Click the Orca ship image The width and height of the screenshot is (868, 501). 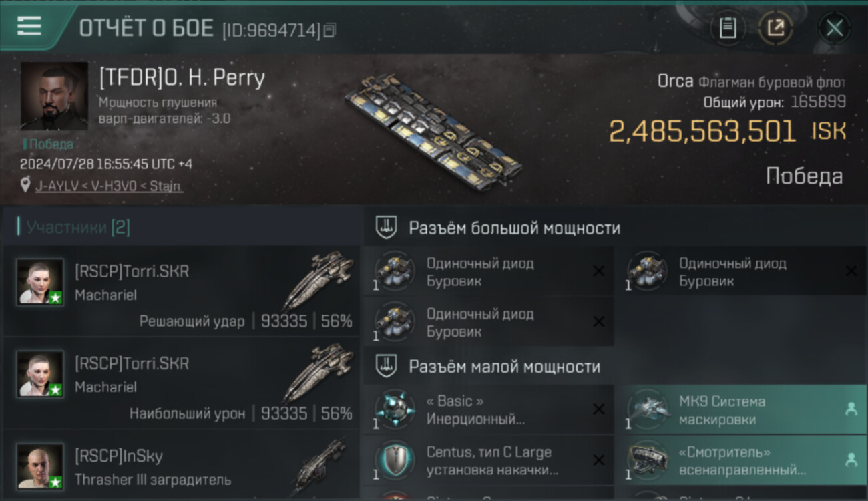tap(434, 133)
